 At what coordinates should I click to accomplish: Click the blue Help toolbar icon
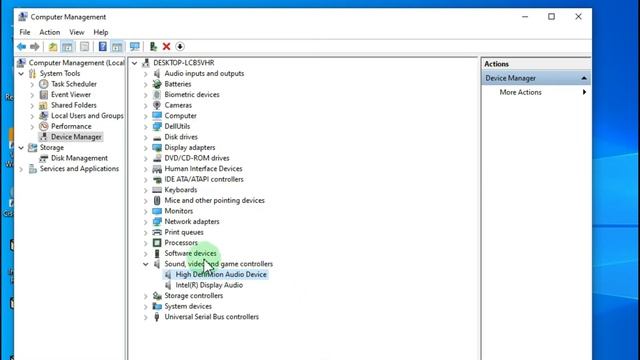102,47
